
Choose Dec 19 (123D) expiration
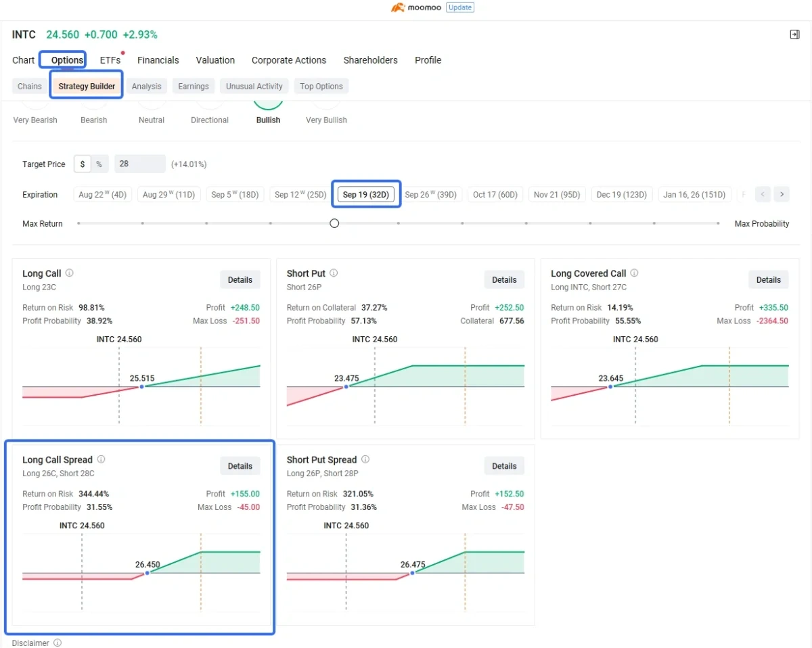622,195
